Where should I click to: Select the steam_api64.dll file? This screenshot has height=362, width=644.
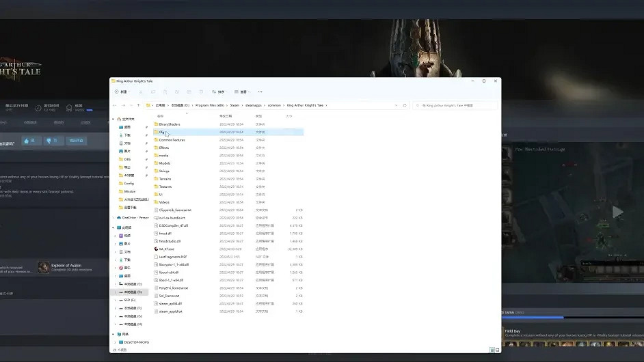coord(171,303)
